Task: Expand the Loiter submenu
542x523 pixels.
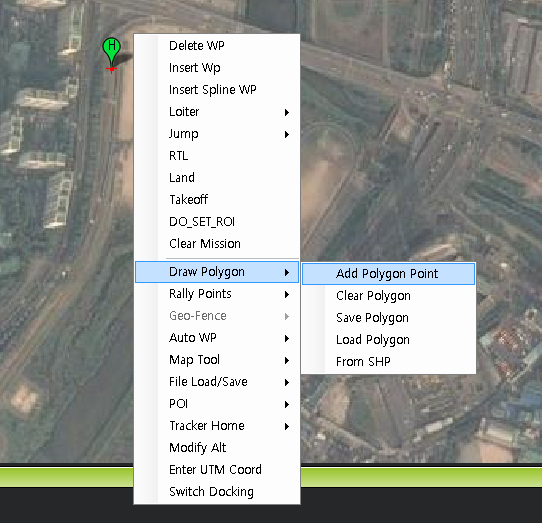Action: [217, 112]
